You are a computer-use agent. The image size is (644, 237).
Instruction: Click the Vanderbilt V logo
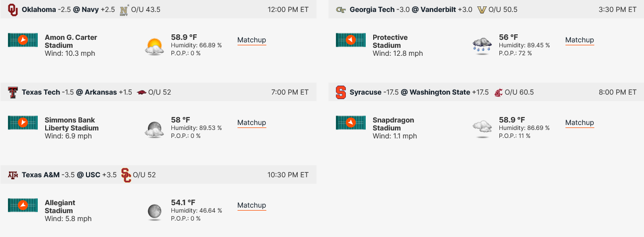[482, 9]
